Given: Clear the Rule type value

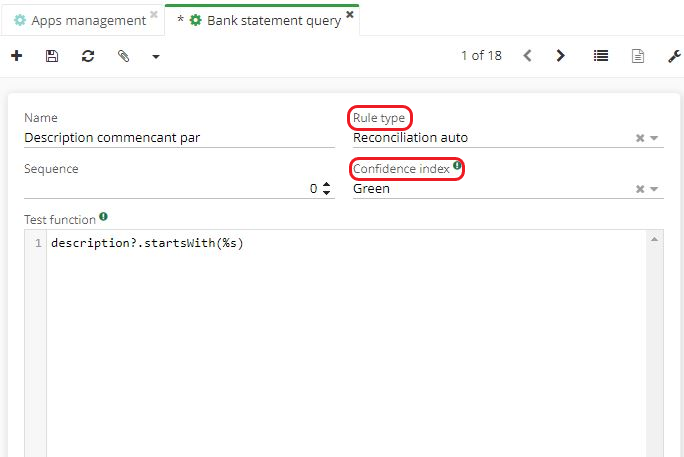Looking at the screenshot, I should point(640,138).
